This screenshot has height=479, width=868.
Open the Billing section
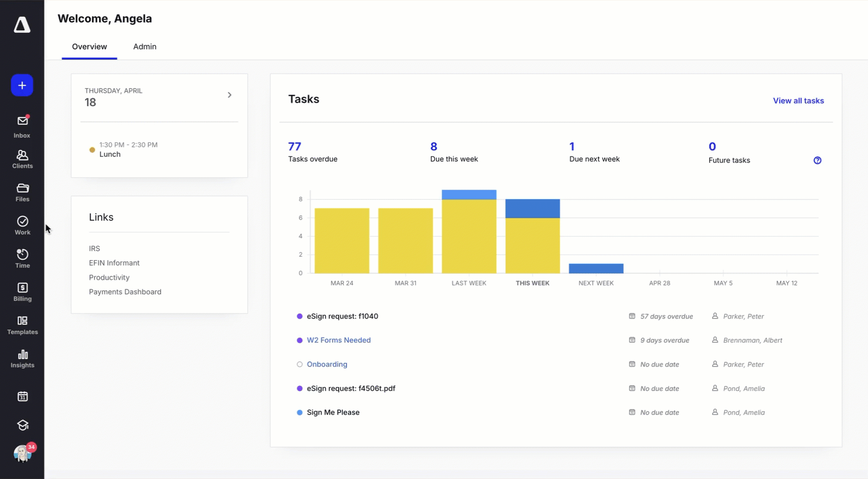click(x=22, y=292)
